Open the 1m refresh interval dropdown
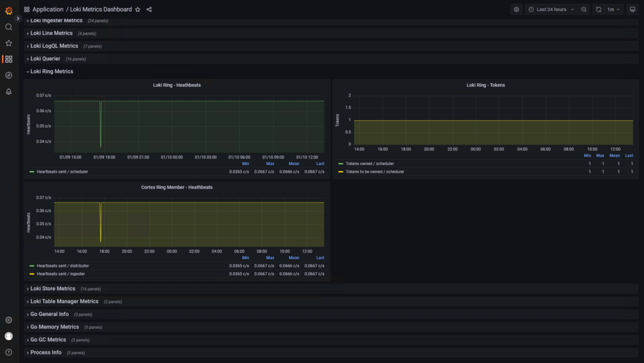The image size is (644, 363). [x=614, y=10]
